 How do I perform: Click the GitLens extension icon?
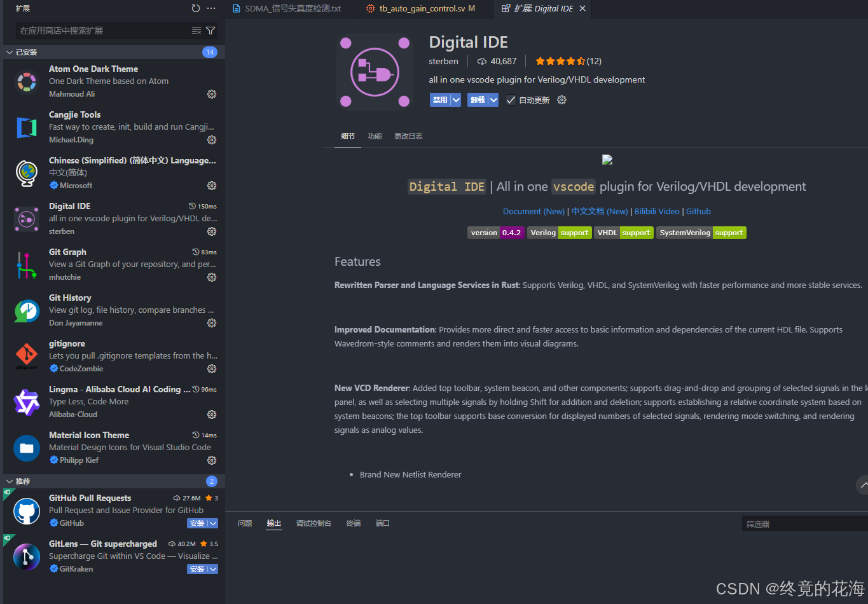27,556
